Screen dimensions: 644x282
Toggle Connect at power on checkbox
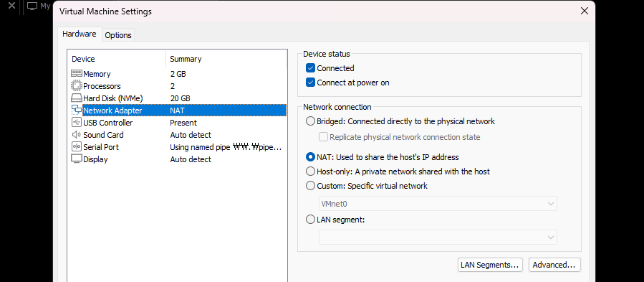(310, 83)
